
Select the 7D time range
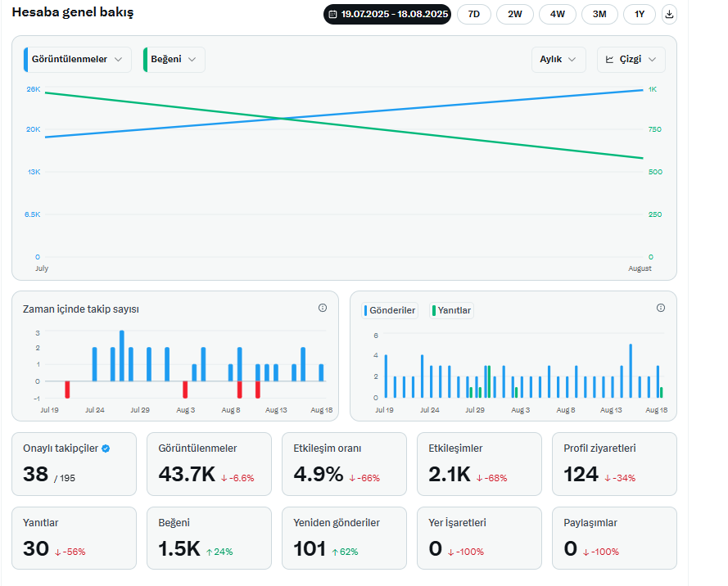(x=473, y=15)
